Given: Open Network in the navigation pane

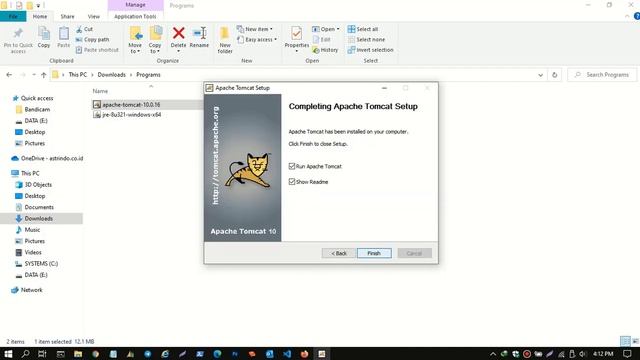Looking at the screenshot, I should (x=31, y=290).
